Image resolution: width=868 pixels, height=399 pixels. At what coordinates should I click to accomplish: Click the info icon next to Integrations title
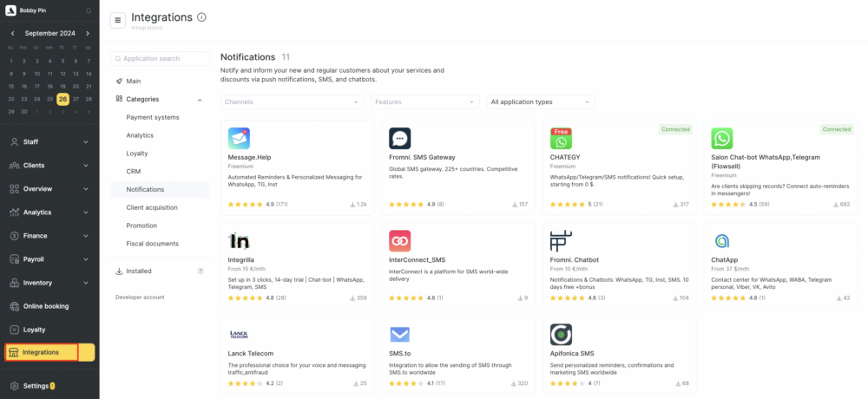click(x=201, y=17)
